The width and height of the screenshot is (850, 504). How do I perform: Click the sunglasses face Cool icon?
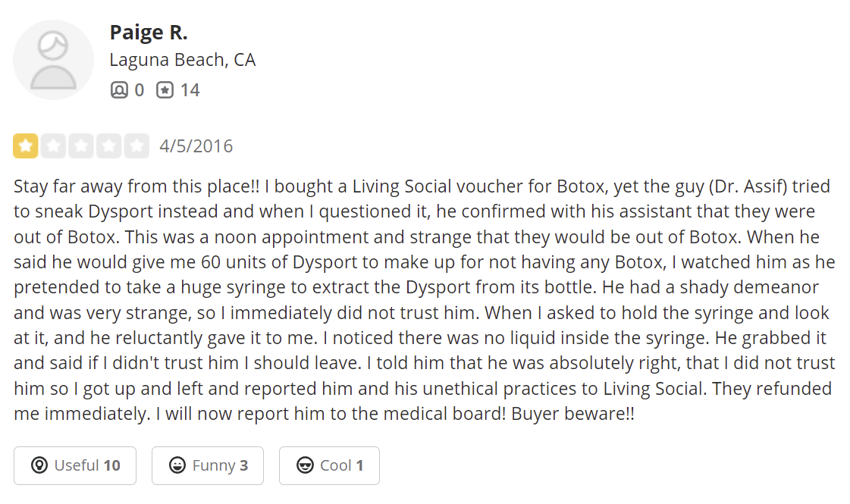click(x=305, y=465)
